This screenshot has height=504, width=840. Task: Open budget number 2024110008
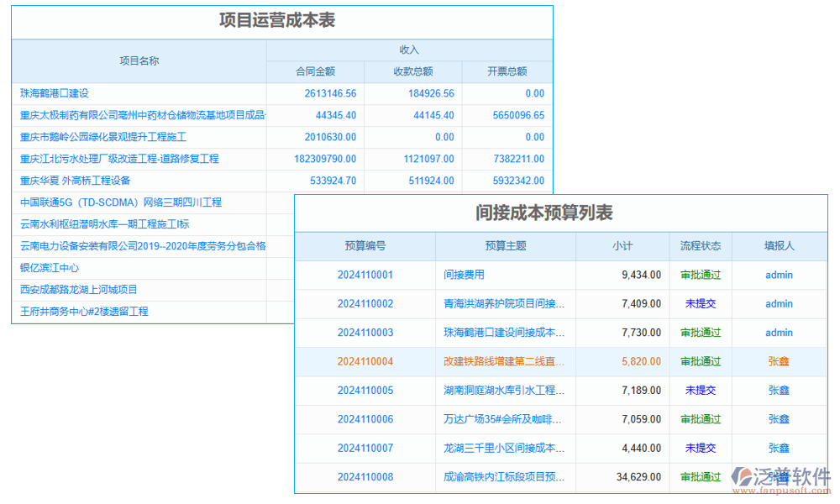[365, 477]
